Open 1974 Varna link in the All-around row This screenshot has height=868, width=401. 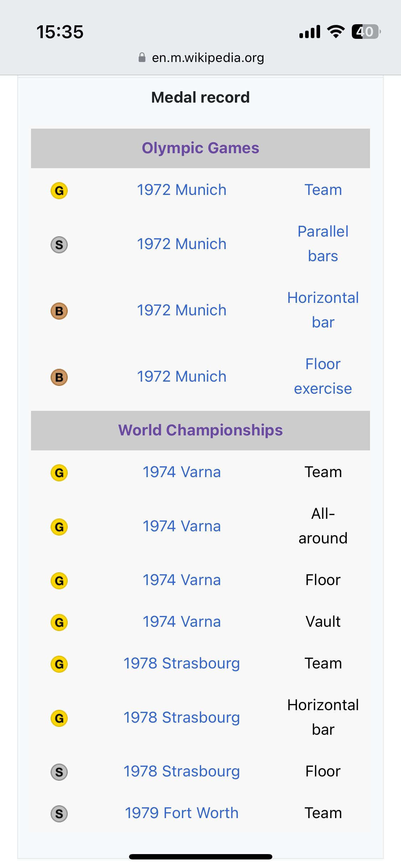(x=181, y=526)
